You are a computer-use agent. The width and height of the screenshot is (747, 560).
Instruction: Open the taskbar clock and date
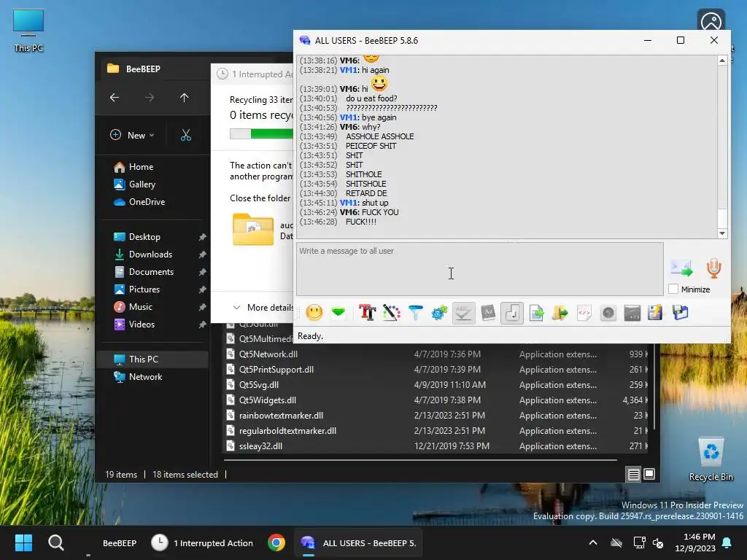pos(695,542)
